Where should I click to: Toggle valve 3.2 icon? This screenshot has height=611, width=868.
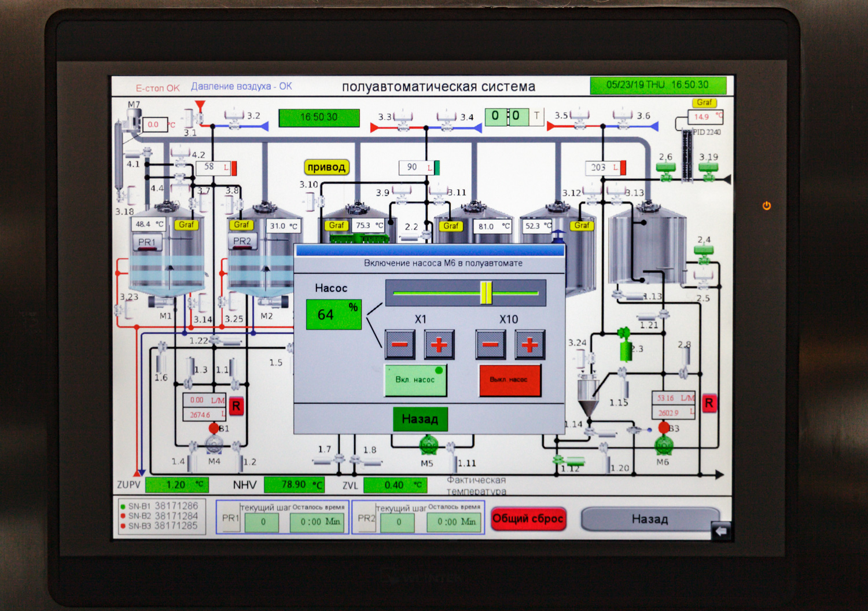pyautogui.click(x=234, y=119)
